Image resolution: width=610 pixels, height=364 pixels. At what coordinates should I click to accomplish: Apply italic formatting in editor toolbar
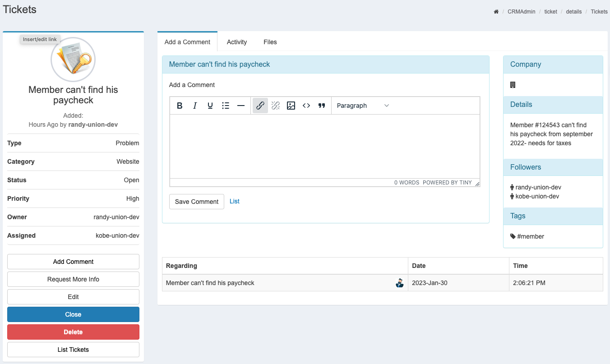(195, 106)
